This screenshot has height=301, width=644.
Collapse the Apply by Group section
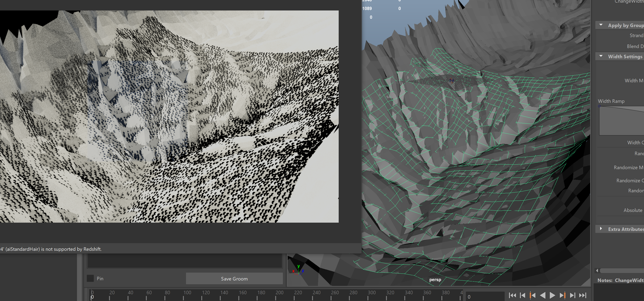[x=601, y=25]
